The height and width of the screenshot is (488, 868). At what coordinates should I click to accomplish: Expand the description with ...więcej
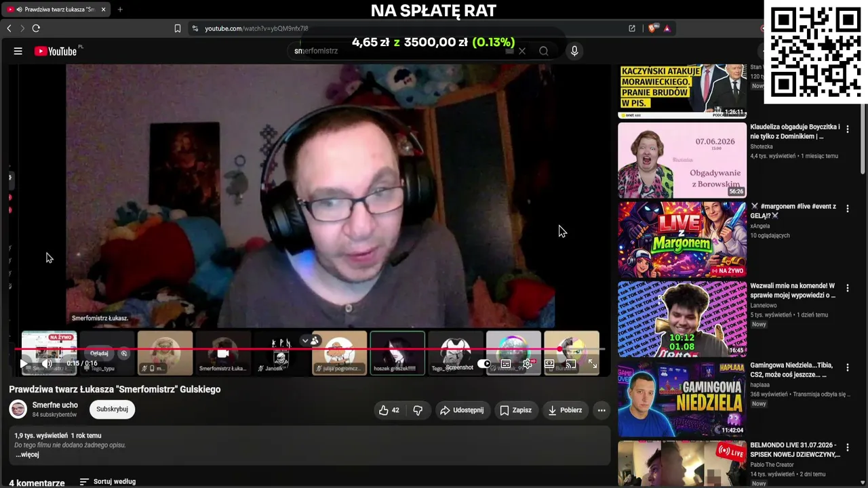tap(28, 455)
